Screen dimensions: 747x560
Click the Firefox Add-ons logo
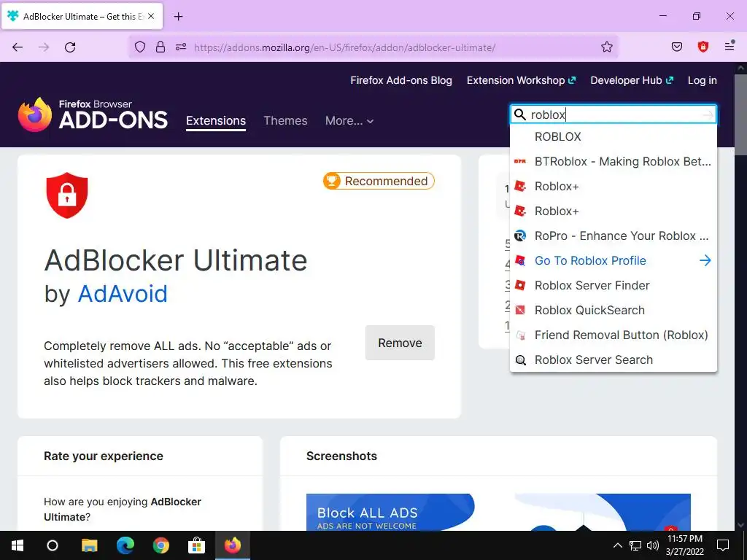pos(93,114)
